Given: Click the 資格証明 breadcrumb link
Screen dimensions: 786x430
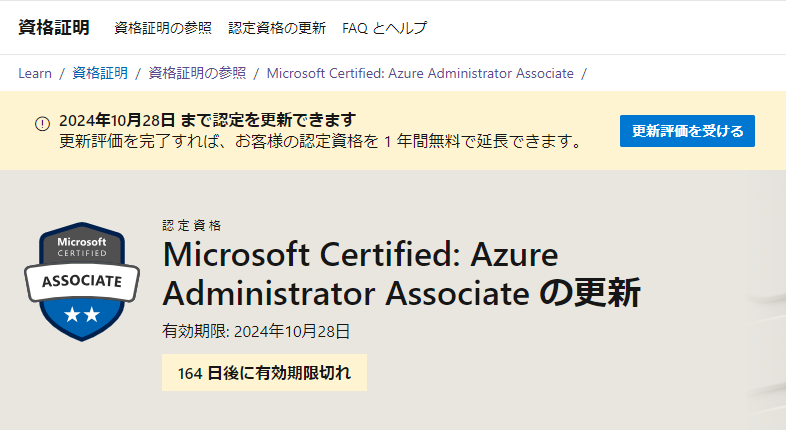Looking at the screenshot, I should tap(100, 73).
